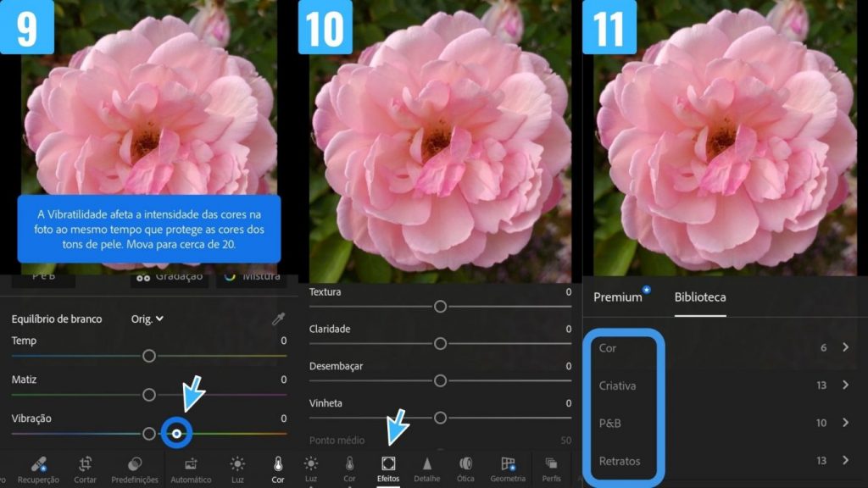868x488 pixels.
Task: Expand the Criativa presets group chevron
Action: click(x=845, y=385)
